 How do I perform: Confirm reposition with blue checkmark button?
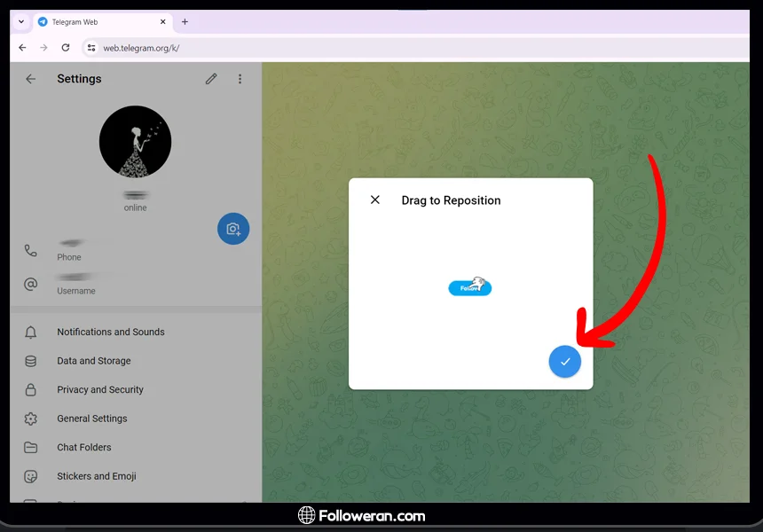coord(564,362)
